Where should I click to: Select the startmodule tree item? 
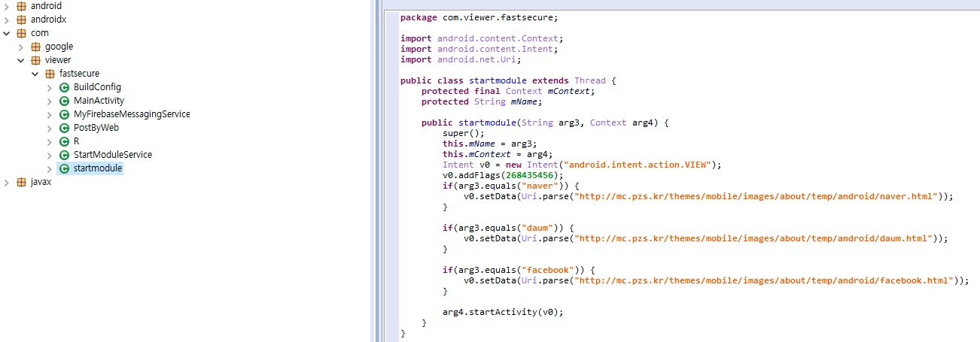[x=97, y=168]
